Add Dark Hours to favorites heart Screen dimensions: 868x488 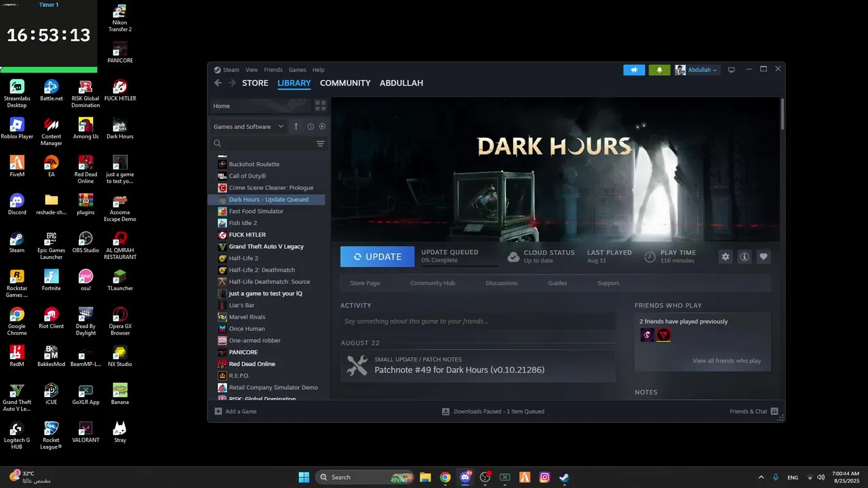coord(764,257)
